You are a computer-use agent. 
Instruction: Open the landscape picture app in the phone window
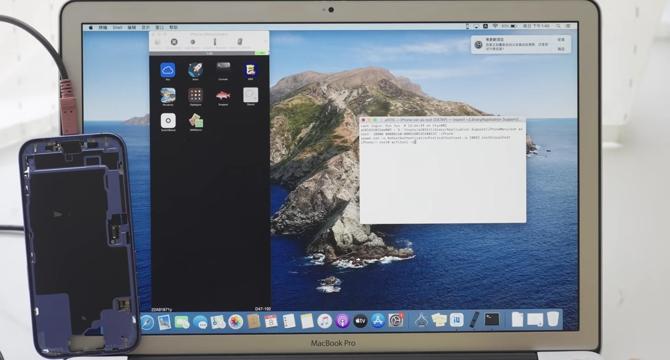click(168, 95)
